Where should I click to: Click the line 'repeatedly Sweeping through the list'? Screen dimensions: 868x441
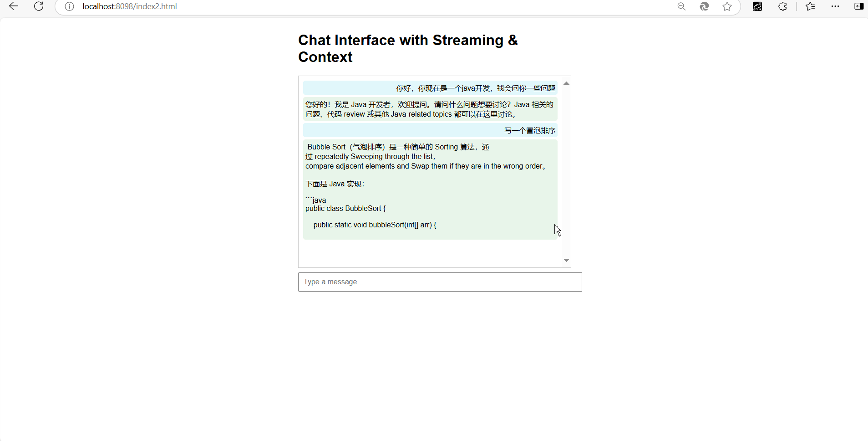click(371, 157)
